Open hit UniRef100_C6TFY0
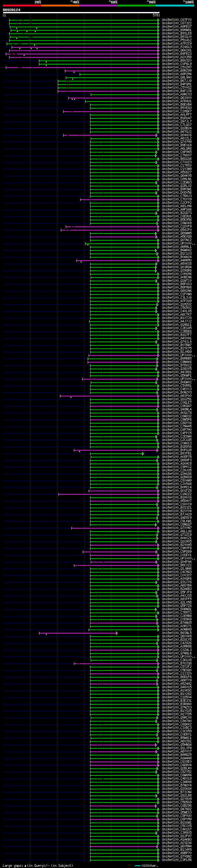The height and width of the screenshot is (868, 197). click(x=176, y=20)
